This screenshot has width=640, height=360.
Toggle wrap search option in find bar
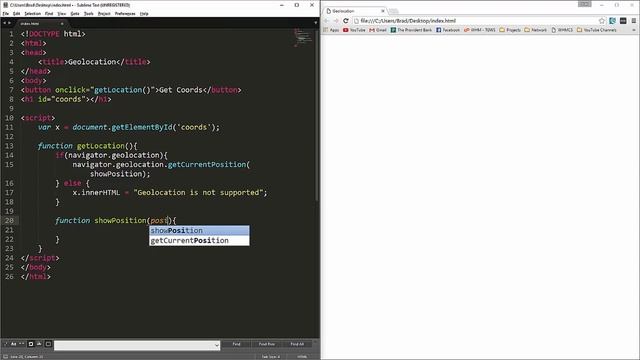coord(31,344)
